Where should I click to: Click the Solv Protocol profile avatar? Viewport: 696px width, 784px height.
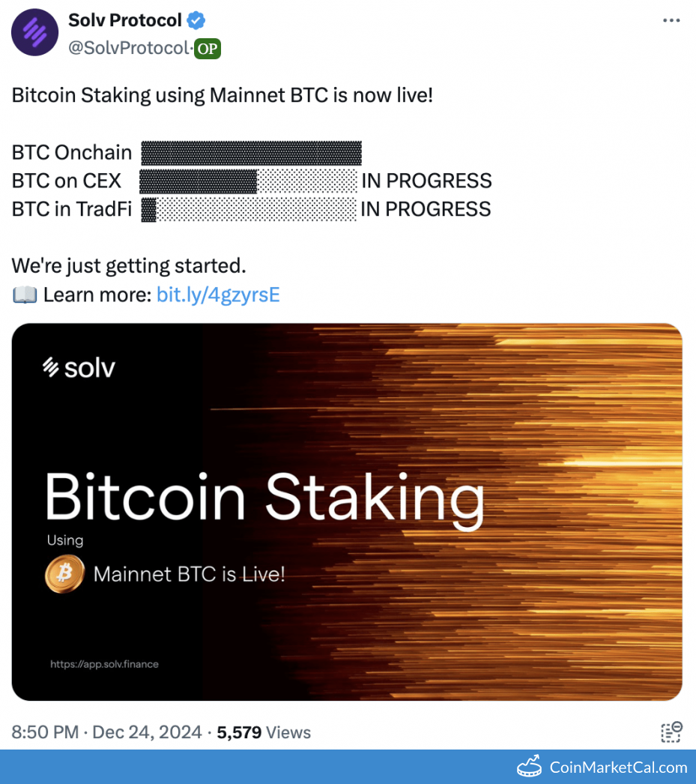(35, 32)
